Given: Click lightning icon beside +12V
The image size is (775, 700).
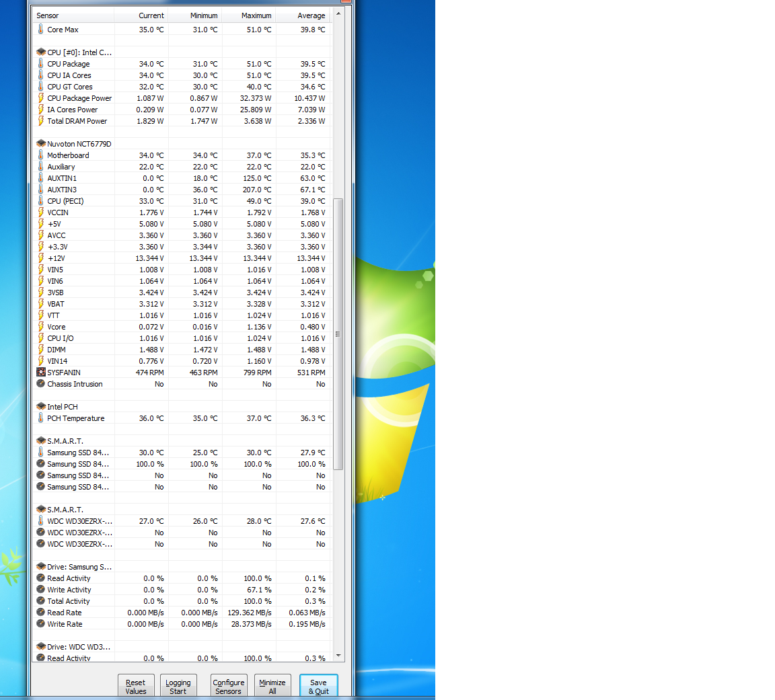Looking at the screenshot, I should pos(40,258).
